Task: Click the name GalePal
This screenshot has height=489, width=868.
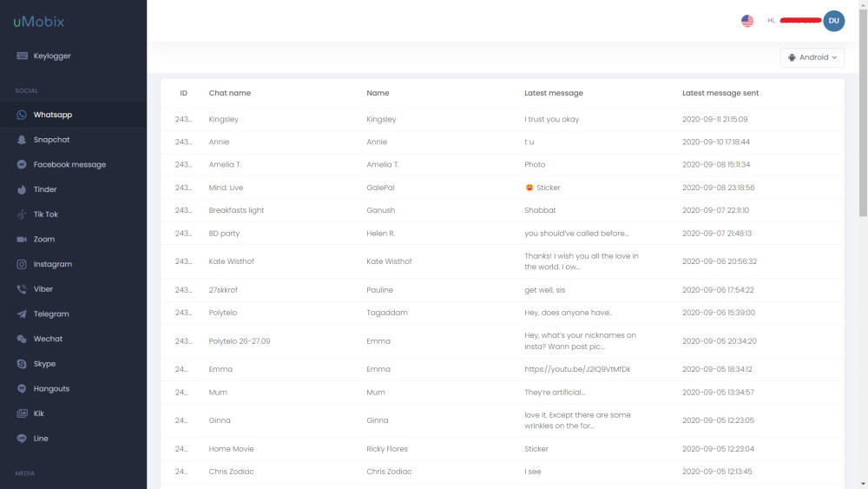Action: (380, 188)
